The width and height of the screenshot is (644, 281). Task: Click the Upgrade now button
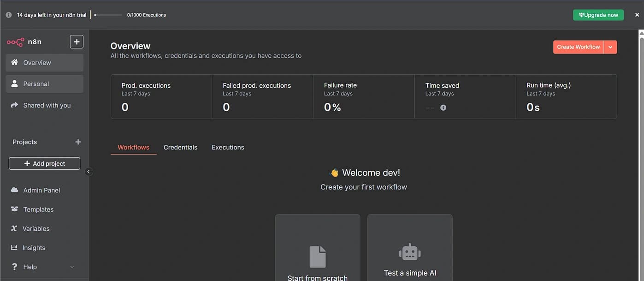click(598, 15)
